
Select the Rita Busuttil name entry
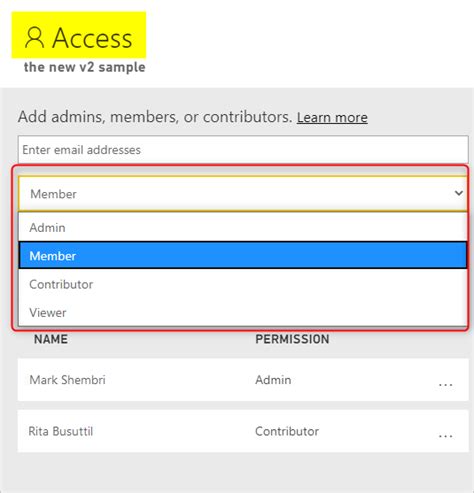pyautogui.click(x=61, y=431)
